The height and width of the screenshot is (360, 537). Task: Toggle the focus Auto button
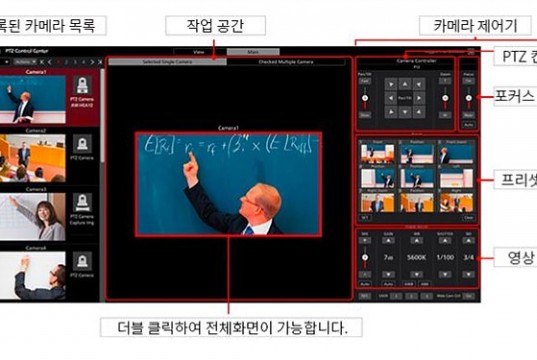468,125
